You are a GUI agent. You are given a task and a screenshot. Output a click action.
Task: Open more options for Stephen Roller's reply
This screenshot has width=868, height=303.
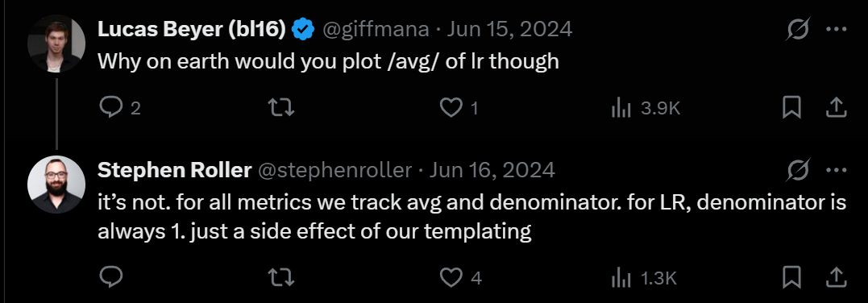[x=836, y=170]
